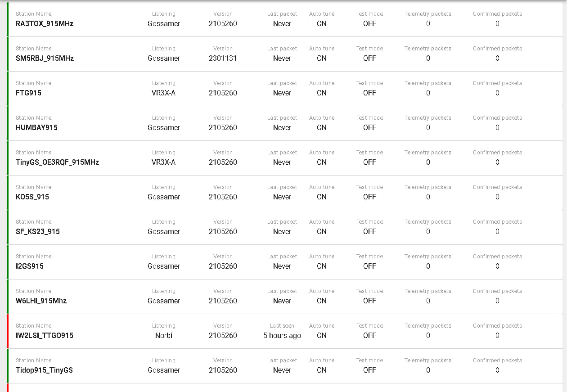This screenshot has width=567, height=392.
Task: Click the HUMBAY915 station name
Action: click(x=36, y=128)
